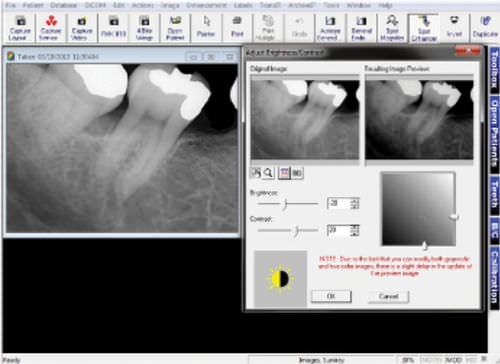Select the Pointer arrow tool
This screenshot has width=500, height=364.
pos(206,28)
